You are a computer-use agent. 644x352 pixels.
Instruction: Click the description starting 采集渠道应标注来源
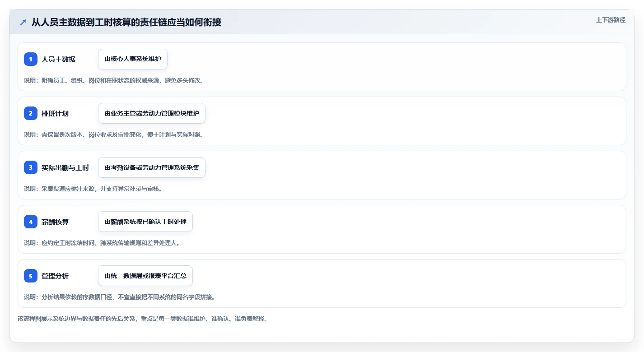tap(93, 189)
